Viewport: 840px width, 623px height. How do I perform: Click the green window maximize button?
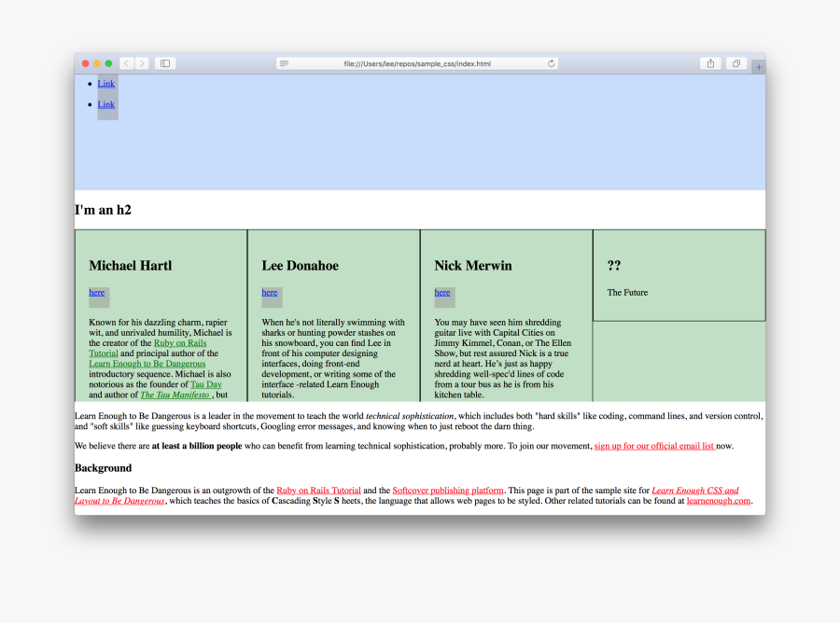[x=109, y=63]
